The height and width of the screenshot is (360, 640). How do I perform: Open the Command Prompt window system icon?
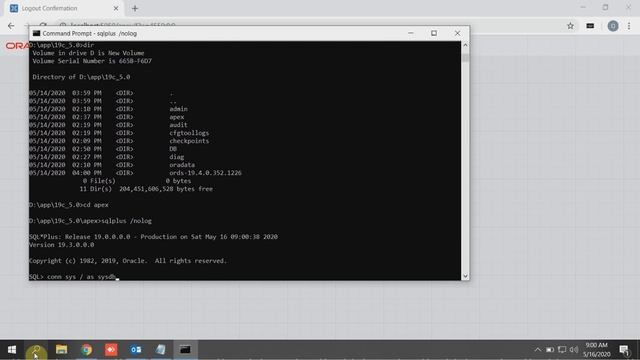click(36, 33)
